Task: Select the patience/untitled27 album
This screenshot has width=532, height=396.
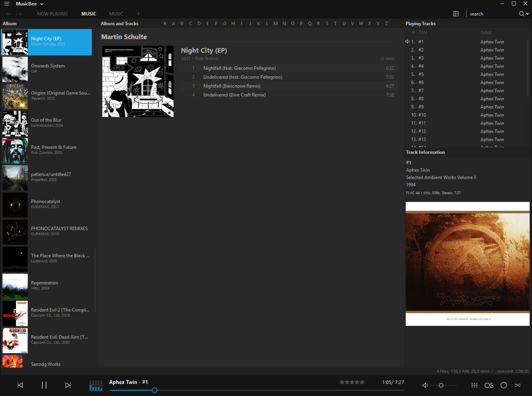Action: click(46, 178)
